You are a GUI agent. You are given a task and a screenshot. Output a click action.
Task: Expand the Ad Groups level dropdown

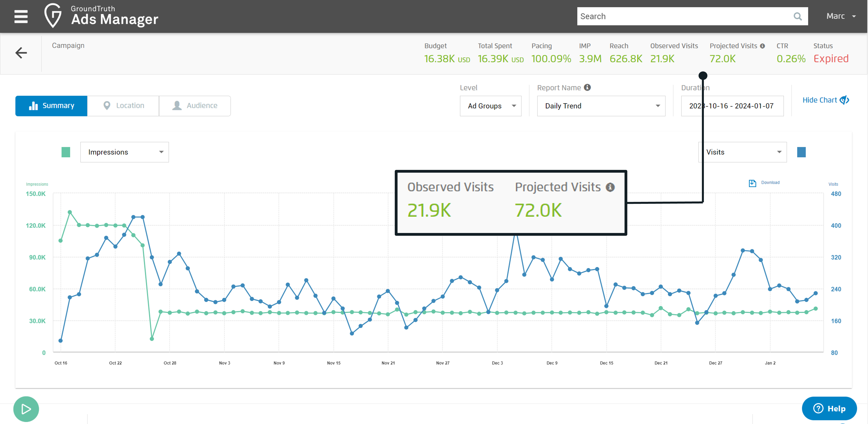tap(490, 106)
